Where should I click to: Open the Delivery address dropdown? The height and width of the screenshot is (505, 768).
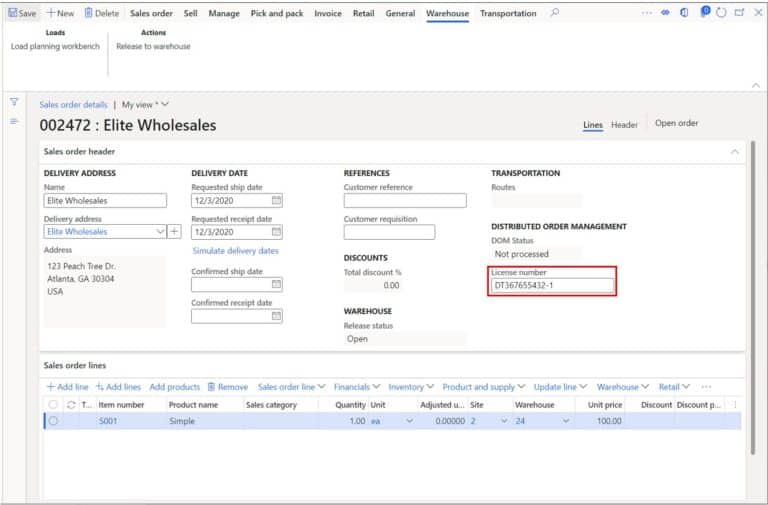click(160, 231)
